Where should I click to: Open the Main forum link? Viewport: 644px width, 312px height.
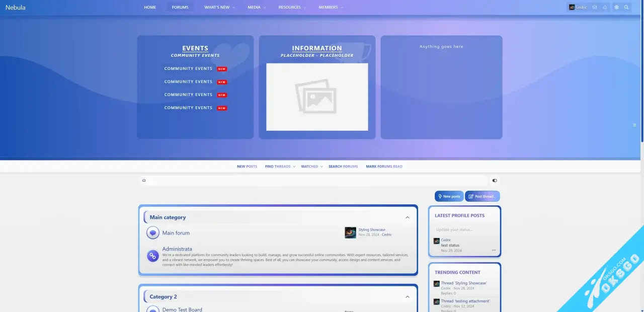tap(176, 233)
